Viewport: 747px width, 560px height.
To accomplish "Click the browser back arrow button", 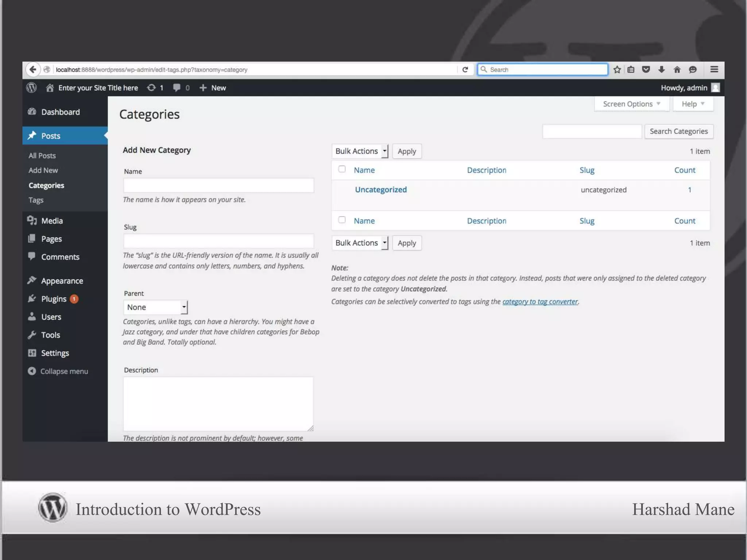I will (x=33, y=69).
